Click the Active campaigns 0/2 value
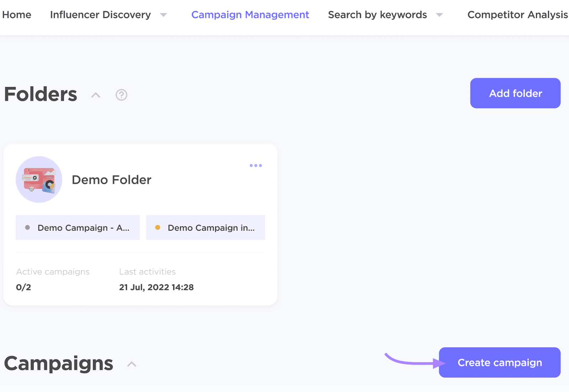 coord(24,287)
